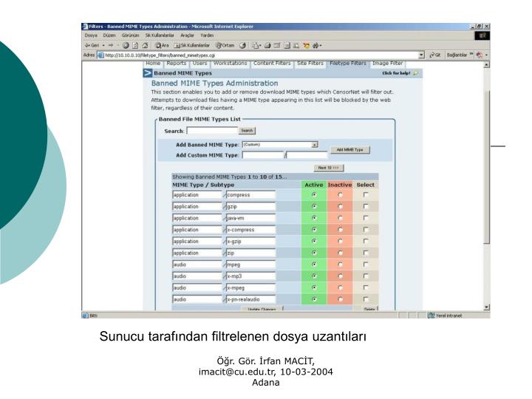Open the Düzen menu
Screen dimensions: 532x399
tap(109, 35)
